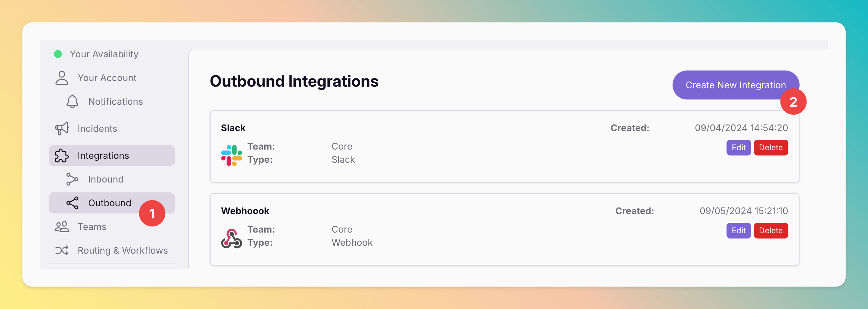Click the Webhook logo in the second card

(x=232, y=239)
